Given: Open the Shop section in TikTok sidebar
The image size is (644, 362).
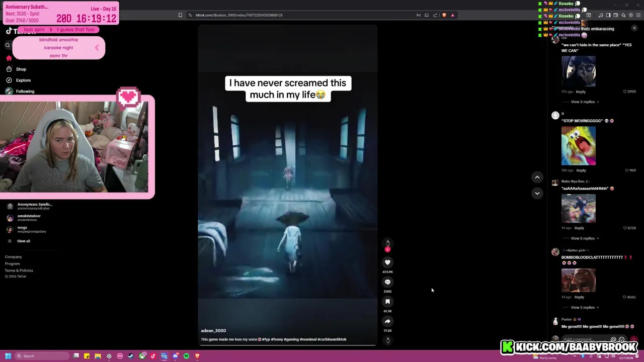Looking at the screenshot, I should [21, 69].
